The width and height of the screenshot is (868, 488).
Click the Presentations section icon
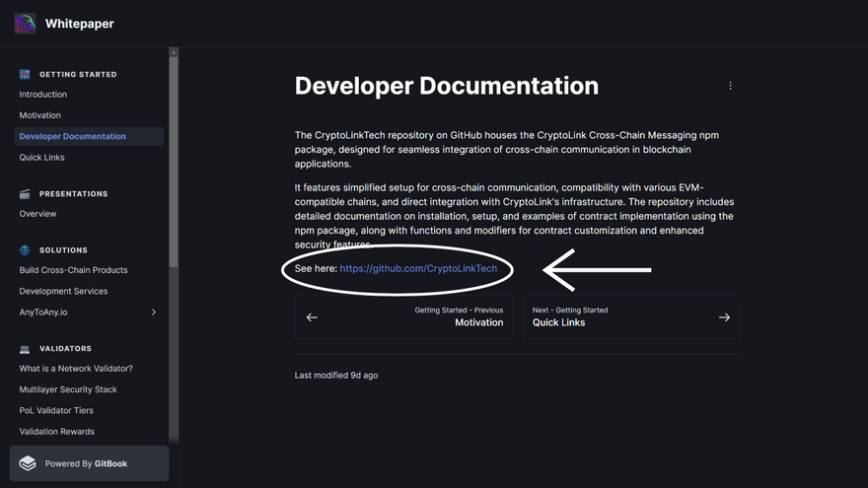pos(26,194)
